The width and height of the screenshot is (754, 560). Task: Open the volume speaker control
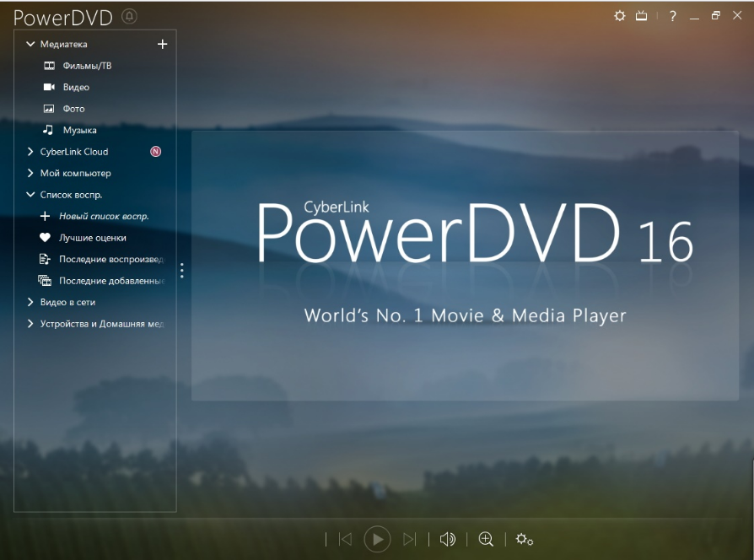click(x=448, y=539)
